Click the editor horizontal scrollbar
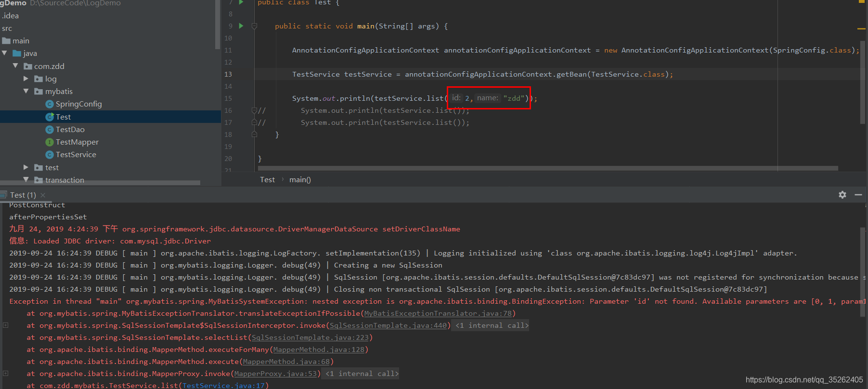Viewport: 868px width, 389px height. coord(548,168)
